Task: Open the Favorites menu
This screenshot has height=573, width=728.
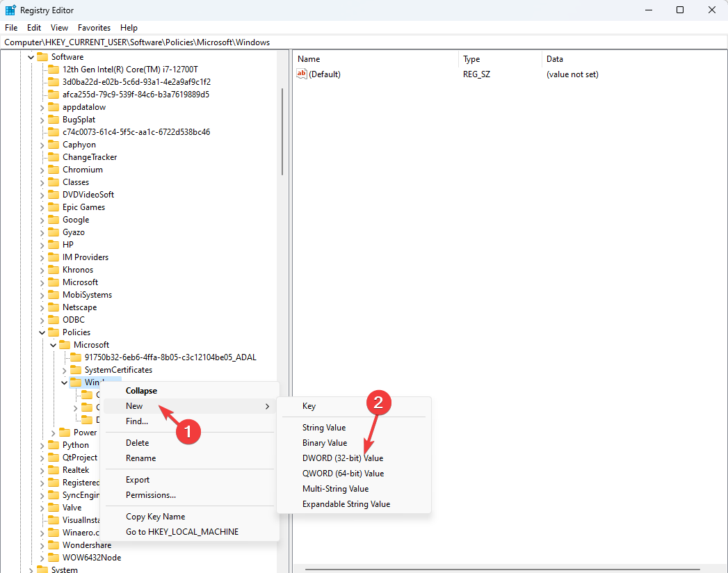Action: click(x=94, y=28)
